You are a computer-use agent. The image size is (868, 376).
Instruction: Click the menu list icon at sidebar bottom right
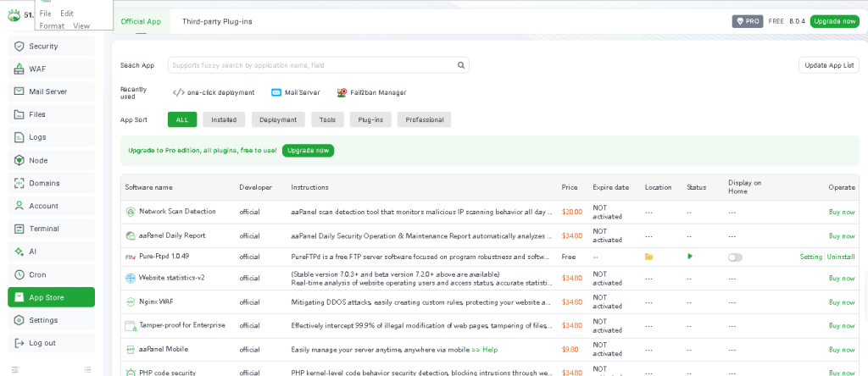[87, 369]
